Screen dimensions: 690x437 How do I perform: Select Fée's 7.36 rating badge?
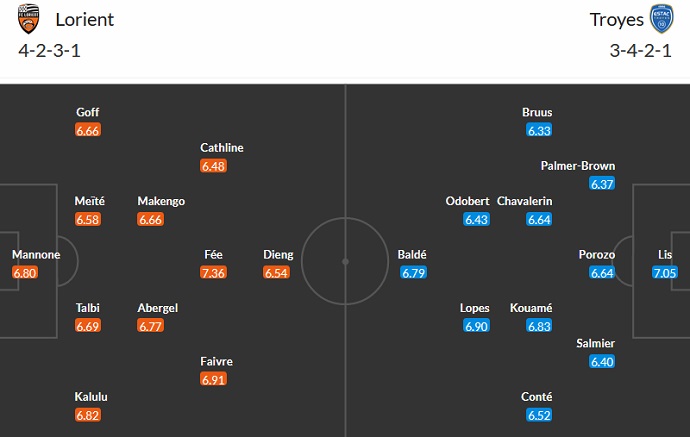[x=214, y=272]
